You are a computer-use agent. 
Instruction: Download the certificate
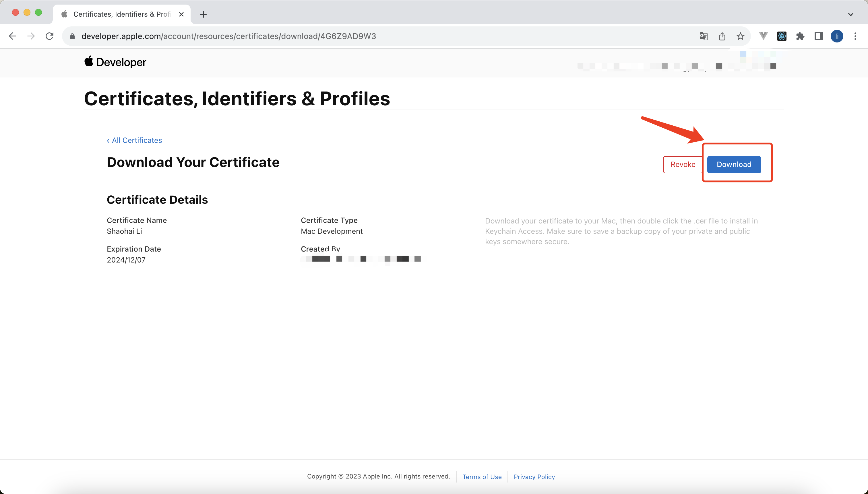pos(734,165)
